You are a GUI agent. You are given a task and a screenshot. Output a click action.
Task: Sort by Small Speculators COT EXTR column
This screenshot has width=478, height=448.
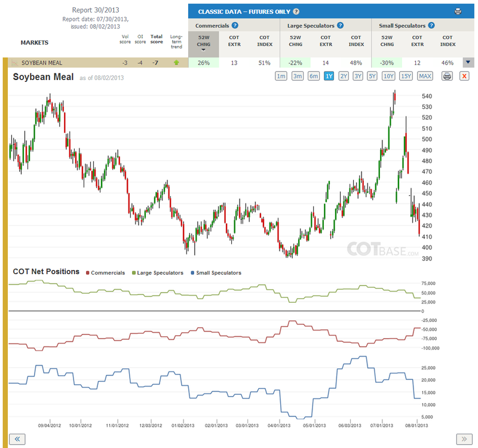pos(417,41)
